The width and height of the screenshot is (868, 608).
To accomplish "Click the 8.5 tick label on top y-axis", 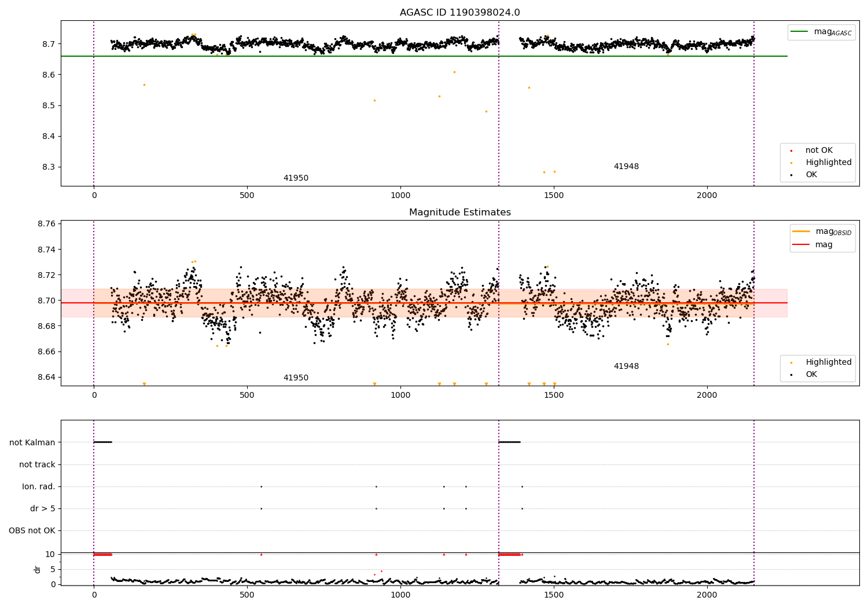I will 49,105.
